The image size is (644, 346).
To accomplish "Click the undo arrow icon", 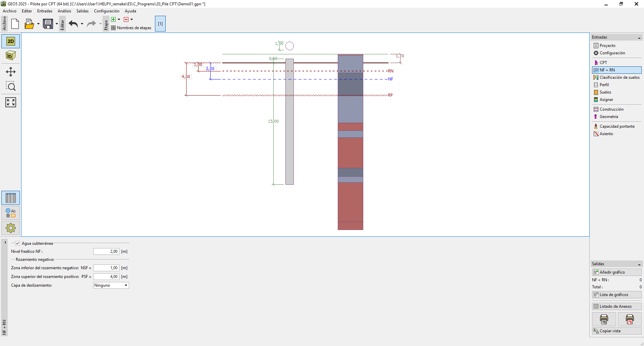I will coord(73,24).
